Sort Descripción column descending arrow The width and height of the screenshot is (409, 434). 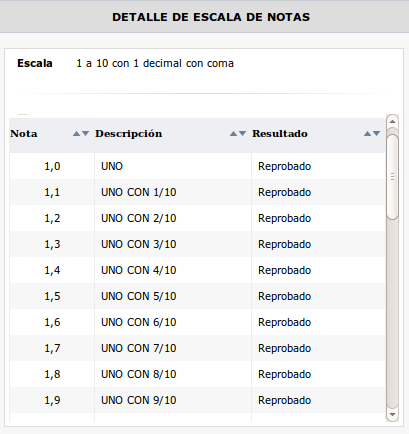click(x=243, y=134)
